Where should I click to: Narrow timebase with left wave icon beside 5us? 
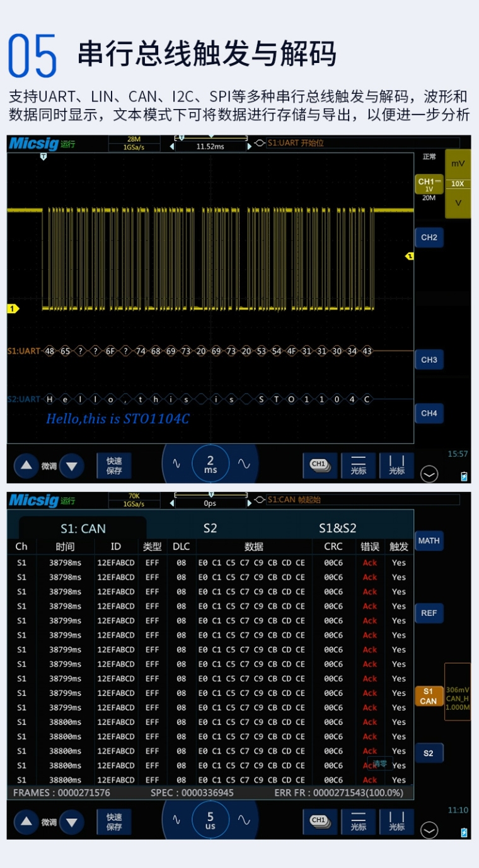(x=176, y=820)
